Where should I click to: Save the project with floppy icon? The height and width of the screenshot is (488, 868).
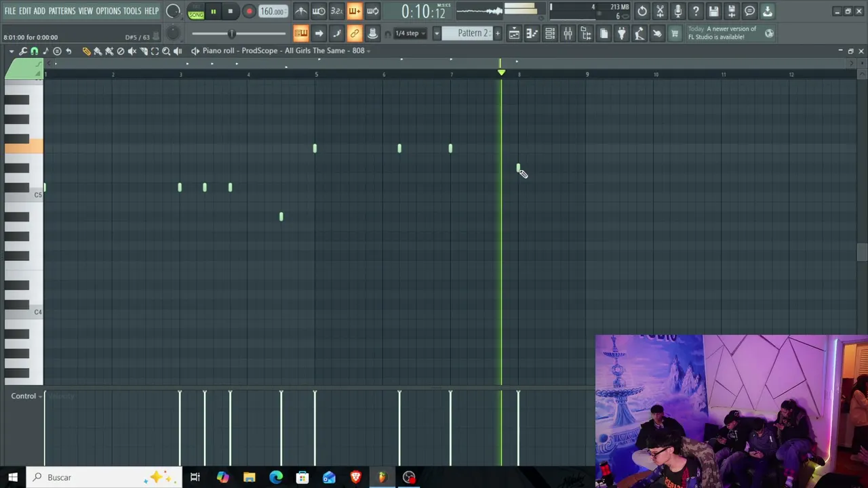pos(713,11)
